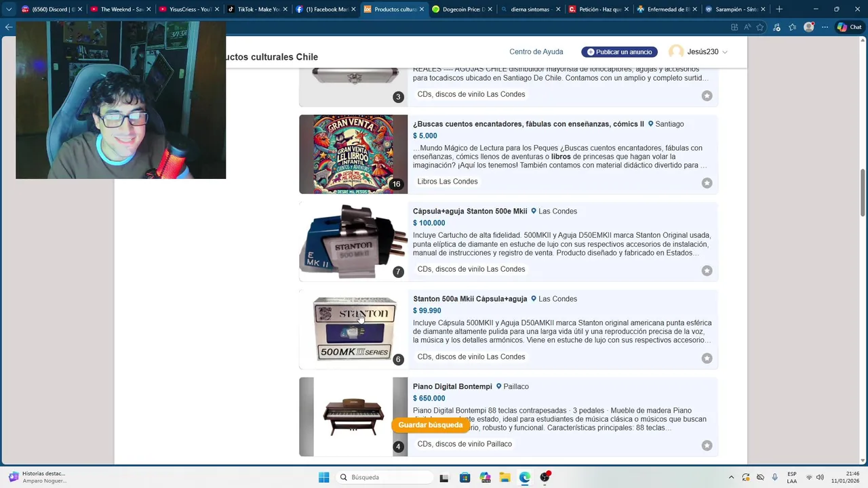
Task: Open File Explorer from the taskbar
Action: (x=505, y=477)
